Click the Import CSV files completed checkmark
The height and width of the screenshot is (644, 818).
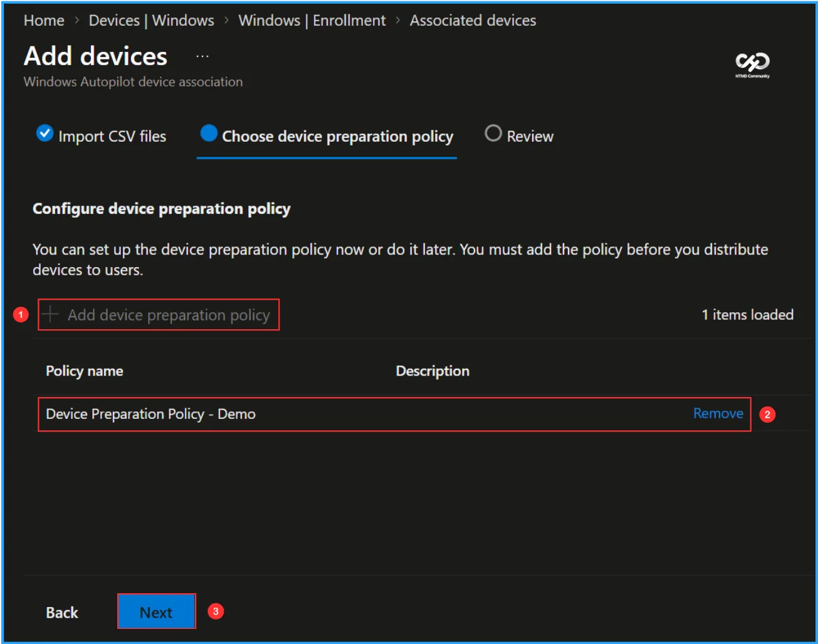[45, 134]
